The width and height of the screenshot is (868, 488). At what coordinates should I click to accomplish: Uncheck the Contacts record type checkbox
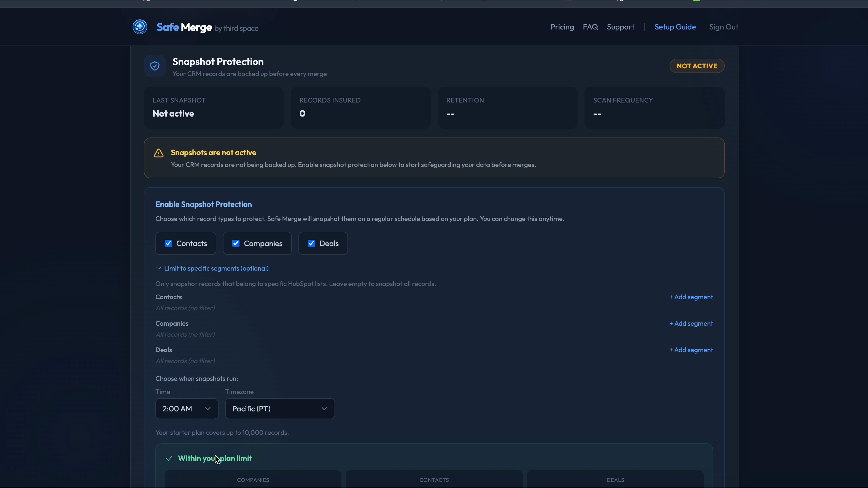pyautogui.click(x=168, y=243)
